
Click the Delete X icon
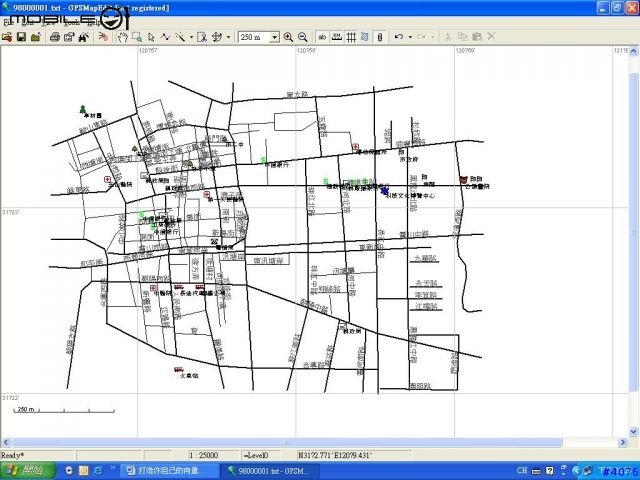coord(491,37)
